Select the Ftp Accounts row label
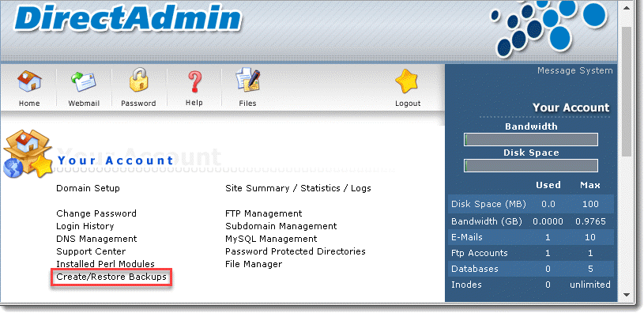 tap(480, 254)
